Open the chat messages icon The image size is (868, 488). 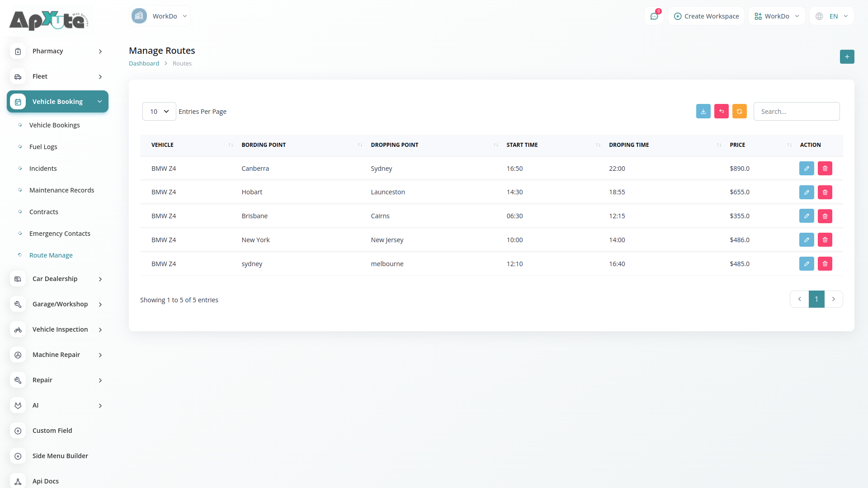(654, 16)
